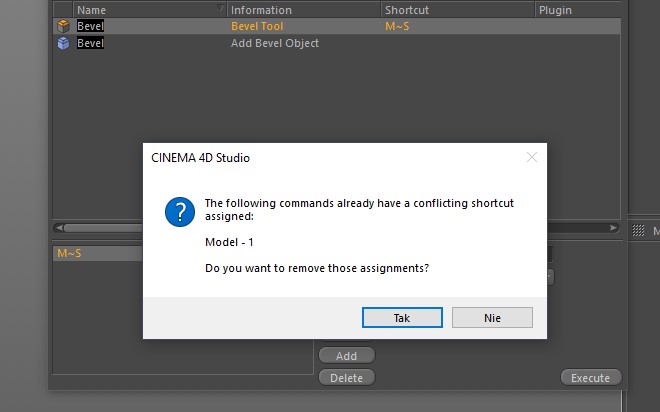Image resolution: width=660 pixels, height=412 pixels.
Task: Click the orange Bevel Tool cube icon
Action: pos(63,26)
